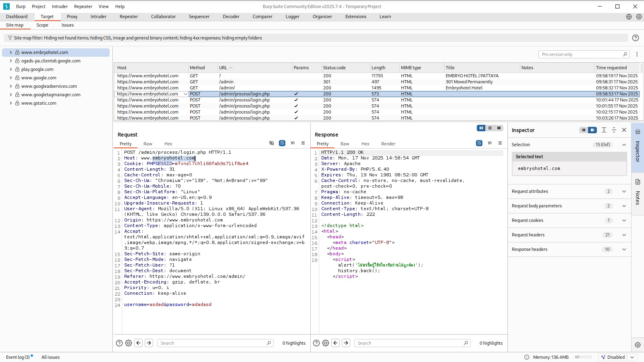Go to previous match in Request search

(x=139, y=343)
